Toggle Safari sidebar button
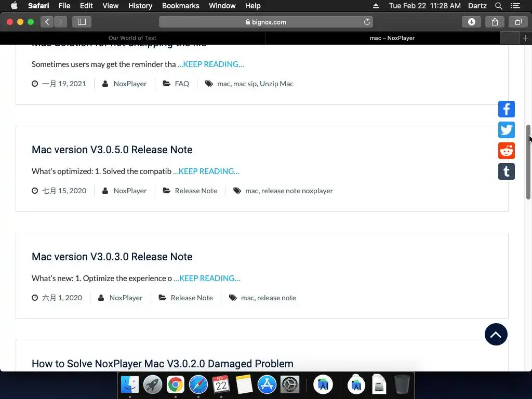This screenshot has width=532, height=399. click(82, 22)
